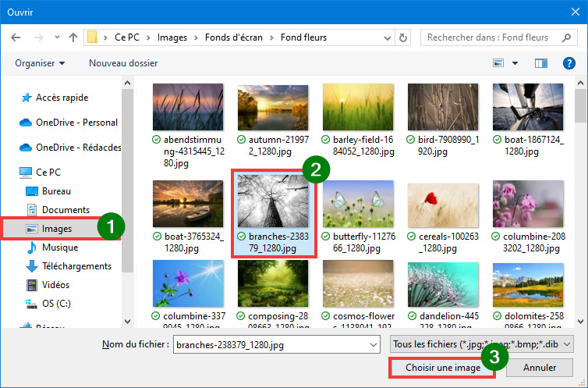Open OneDrive - Personal in sidebar

coord(69,123)
